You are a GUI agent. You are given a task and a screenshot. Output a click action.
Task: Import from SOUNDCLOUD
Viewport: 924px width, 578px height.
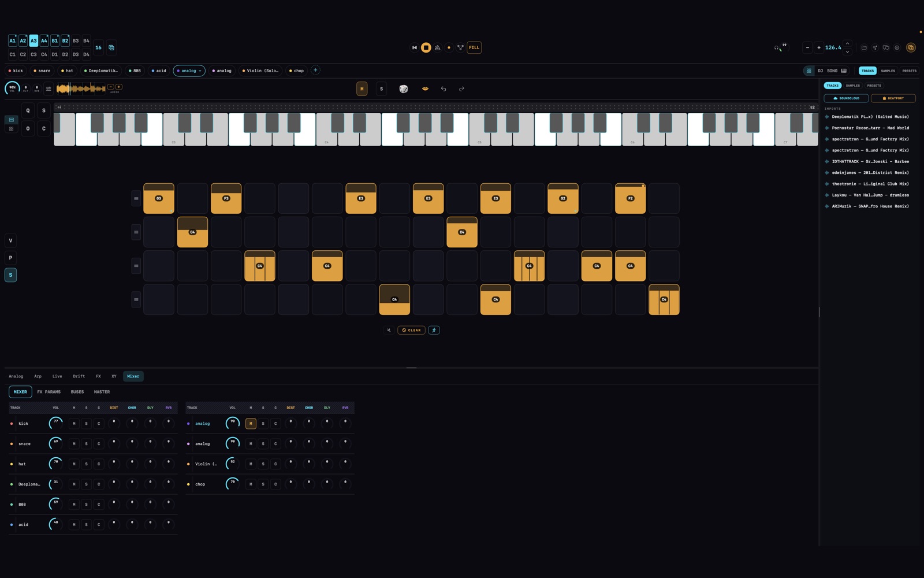(846, 98)
